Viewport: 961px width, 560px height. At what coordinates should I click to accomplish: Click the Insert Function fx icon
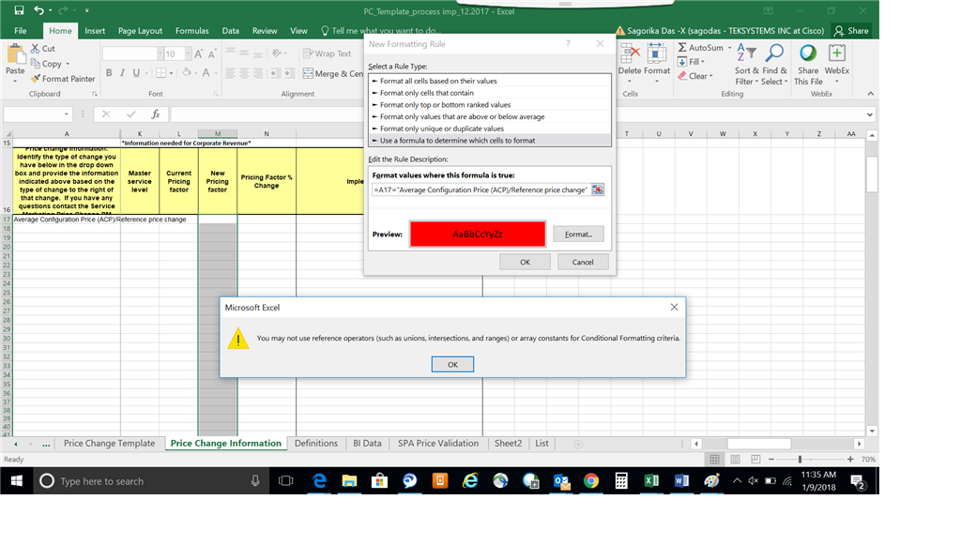click(156, 114)
